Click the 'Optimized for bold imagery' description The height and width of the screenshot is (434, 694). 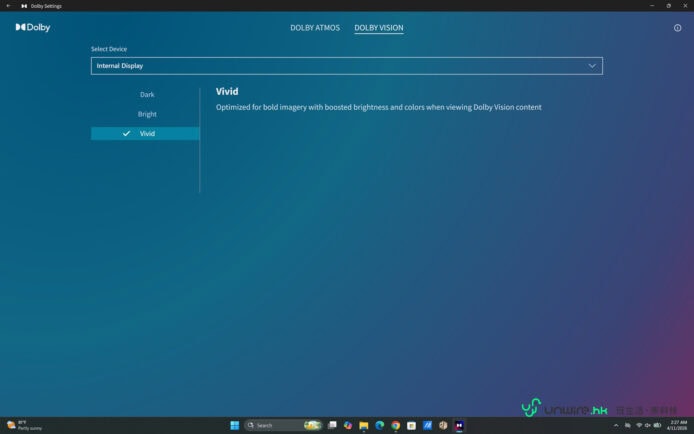(378, 107)
